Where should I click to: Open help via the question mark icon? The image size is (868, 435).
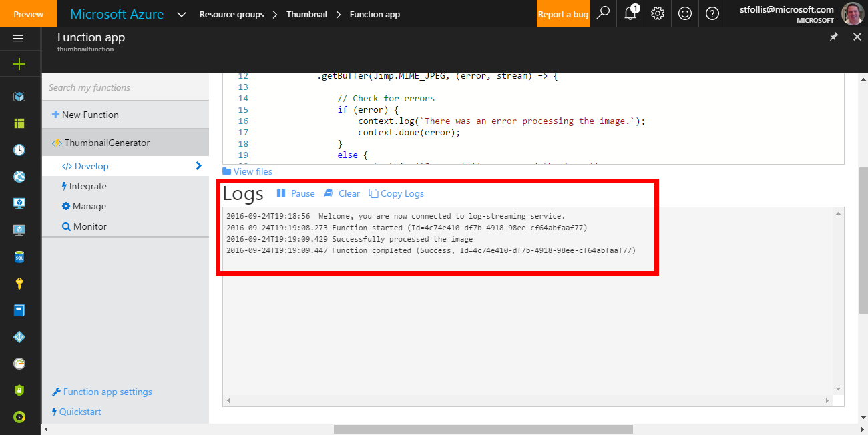pyautogui.click(x=712, y=13)
